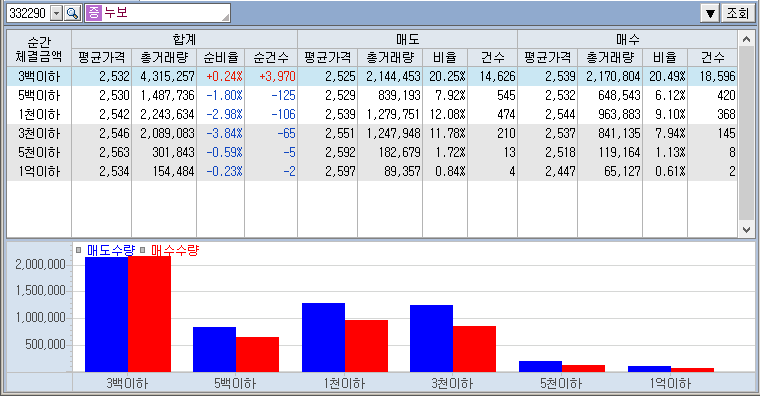
Task: Click the table scrollbar up arrow
Action: pyautogui.click(x=746, y=39)
